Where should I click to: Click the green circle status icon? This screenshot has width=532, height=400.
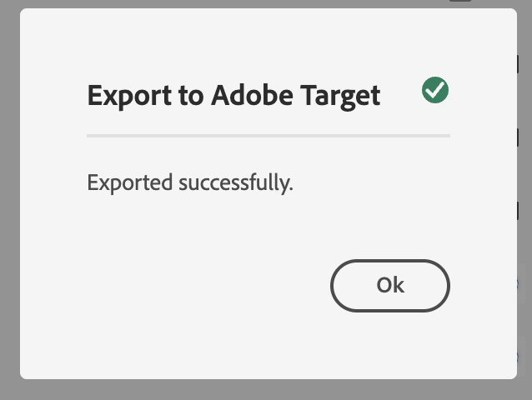pos(434,90)
